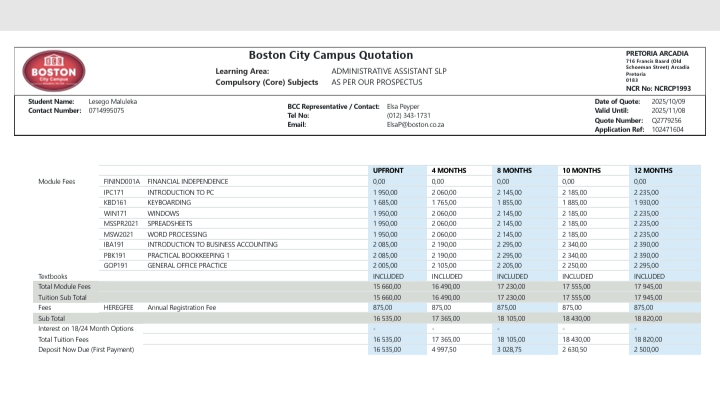Click GENERAL OFFICE PRACTICE 10 months fee "2 250,00"
Screen dimensions: 720x406
(x=574, y=266)
